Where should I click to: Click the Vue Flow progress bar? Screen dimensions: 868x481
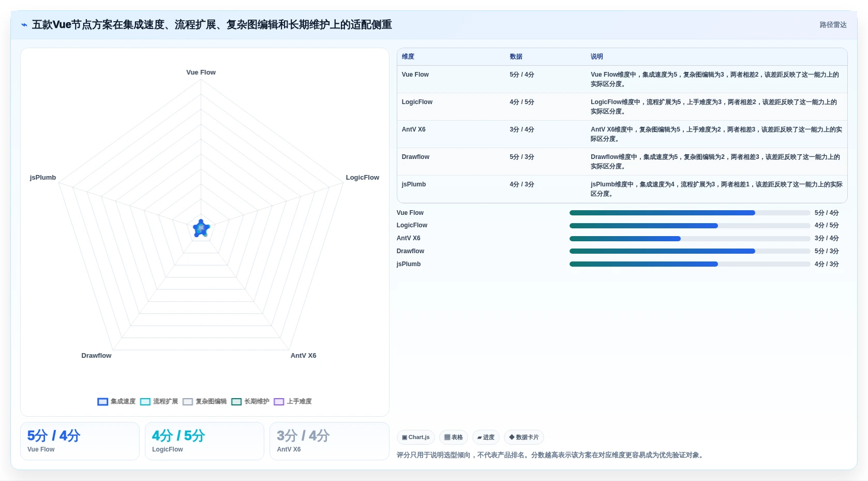690,213
